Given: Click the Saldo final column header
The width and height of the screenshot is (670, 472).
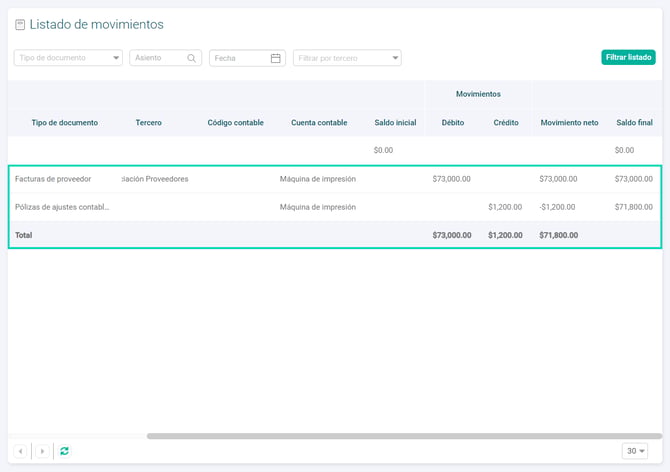Looking at the screenshot, I should [x=635, y=123].
